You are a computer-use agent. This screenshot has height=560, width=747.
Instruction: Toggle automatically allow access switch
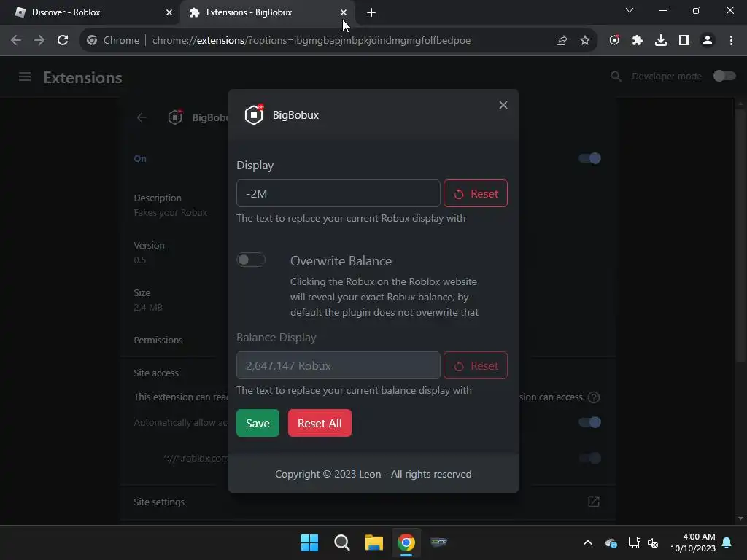click(x=589, y=422)
